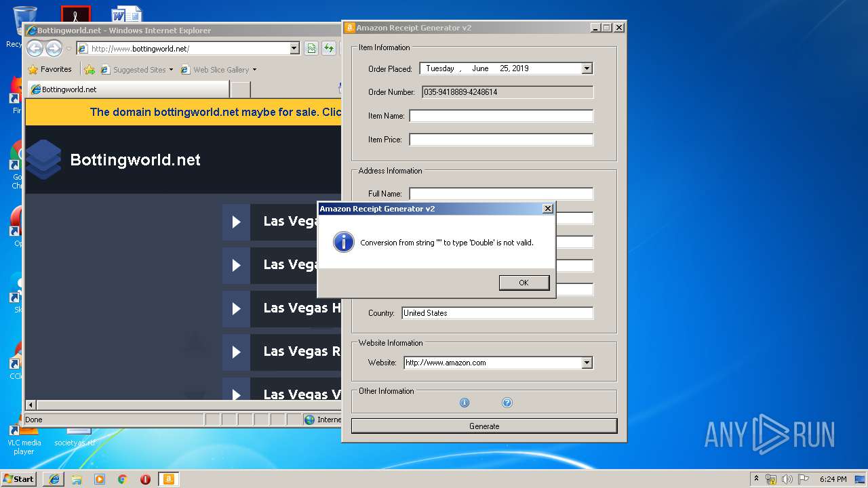Viewport: 868px width, 488px height.
Task: Click the Las Vegas V... link
Action: (302, 394)
